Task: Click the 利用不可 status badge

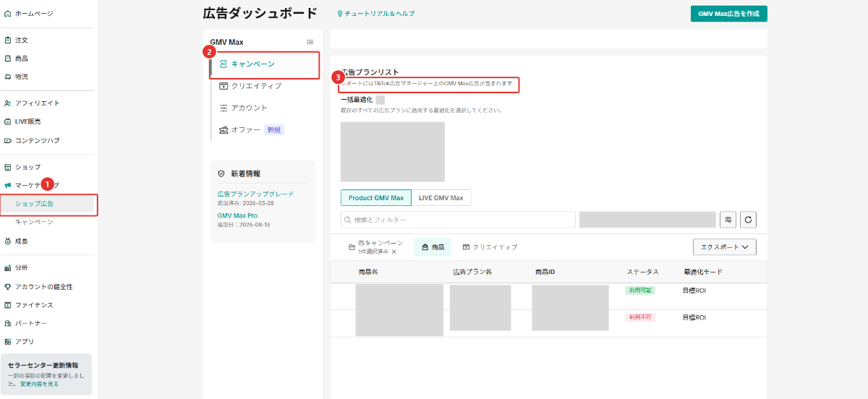Action: (x=640, y=317)
